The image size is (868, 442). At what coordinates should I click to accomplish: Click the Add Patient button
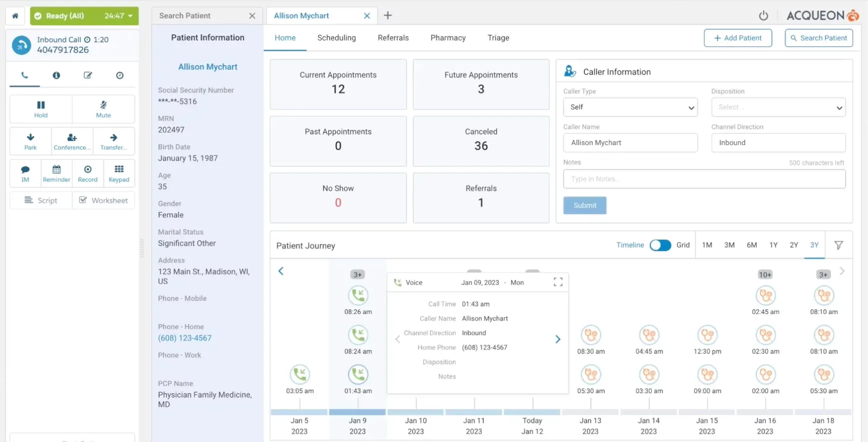[x=737, y=38]
